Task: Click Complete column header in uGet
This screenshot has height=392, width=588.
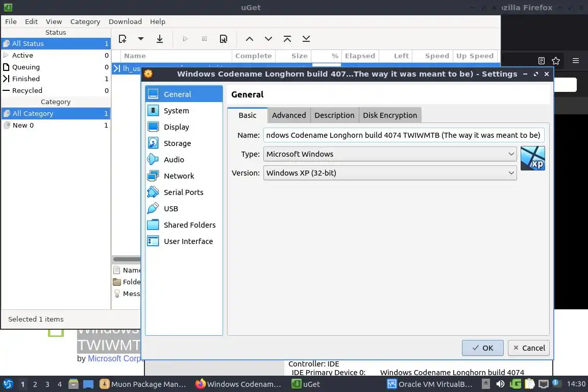Action: click(254, 56)
